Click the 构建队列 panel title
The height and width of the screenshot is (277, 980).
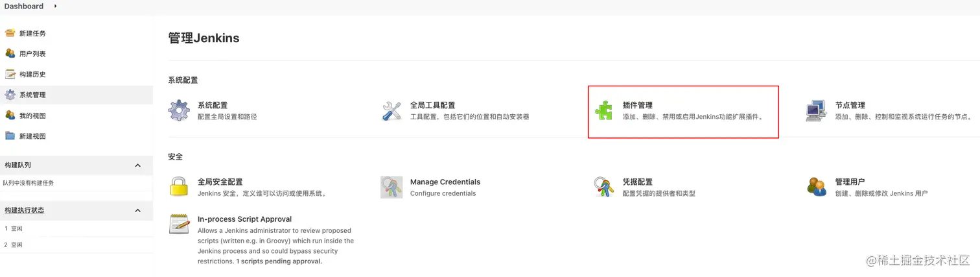(x=17, y=165)
